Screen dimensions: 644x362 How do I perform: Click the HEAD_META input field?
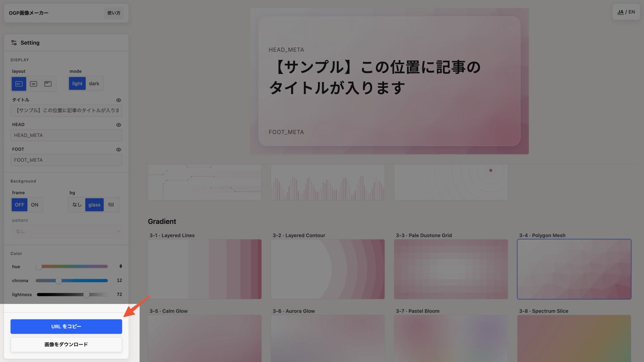tap(66, 135)
